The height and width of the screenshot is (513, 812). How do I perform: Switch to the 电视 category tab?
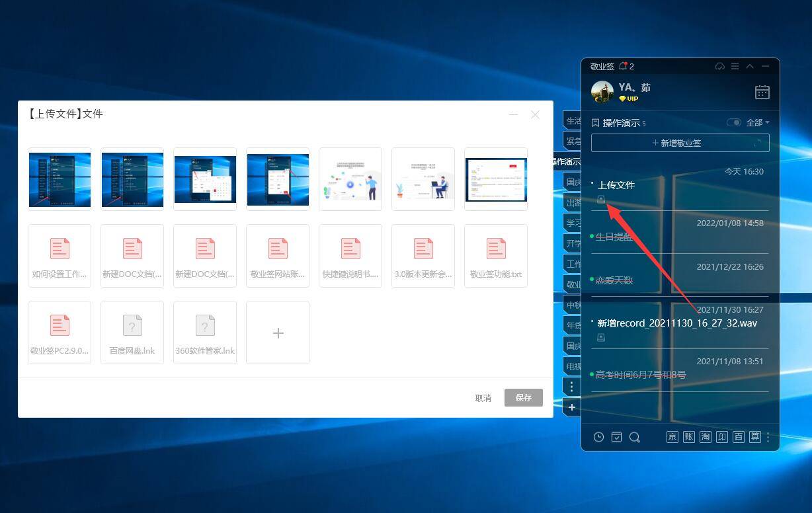pos(573,366)
